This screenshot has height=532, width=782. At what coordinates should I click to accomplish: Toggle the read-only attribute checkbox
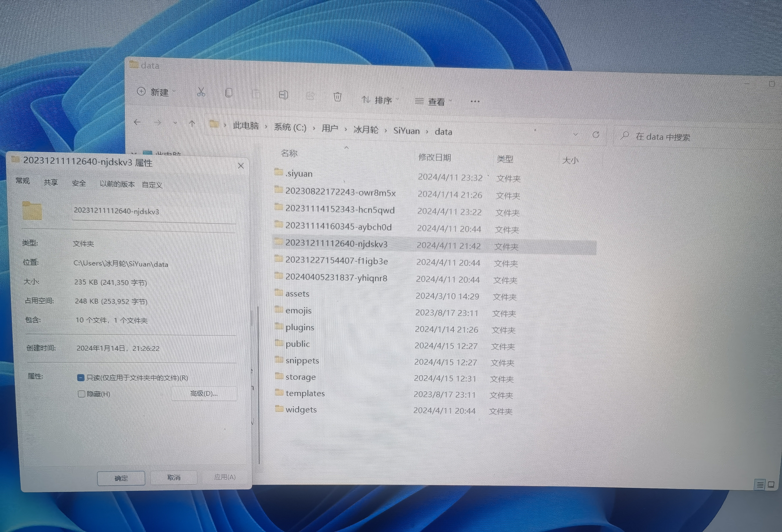click(x=81, y=378)
